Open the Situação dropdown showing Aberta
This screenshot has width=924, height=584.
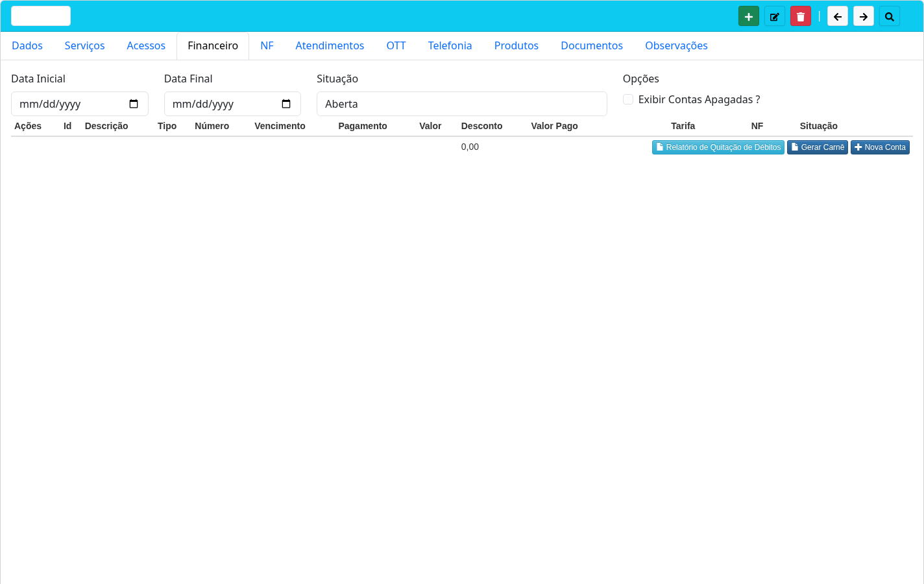(x=461, y=104)
